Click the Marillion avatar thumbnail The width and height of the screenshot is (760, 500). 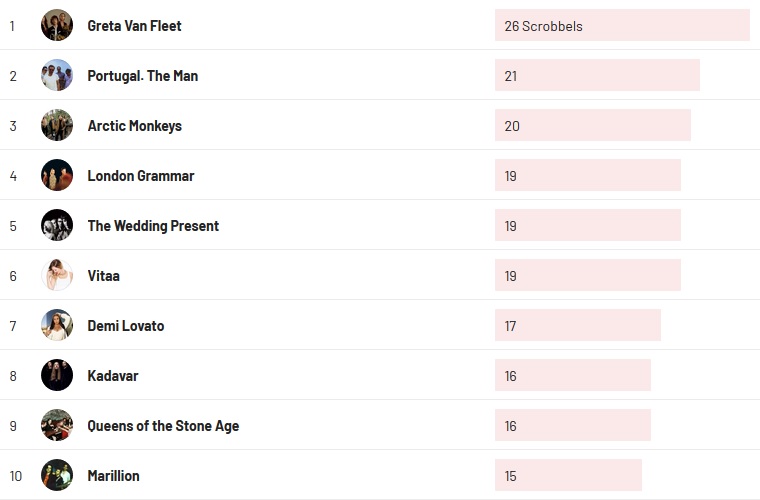pyautogui.click(x=57, y=475)
